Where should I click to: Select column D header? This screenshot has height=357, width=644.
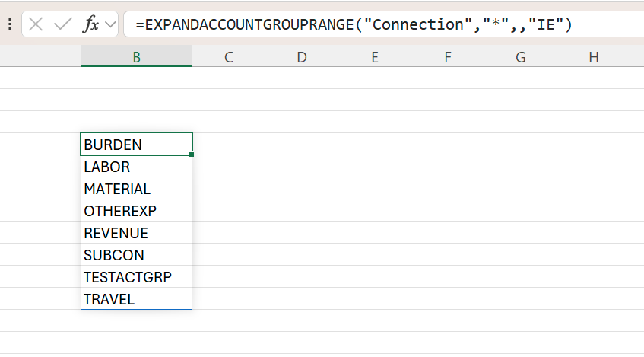[302, 57]
